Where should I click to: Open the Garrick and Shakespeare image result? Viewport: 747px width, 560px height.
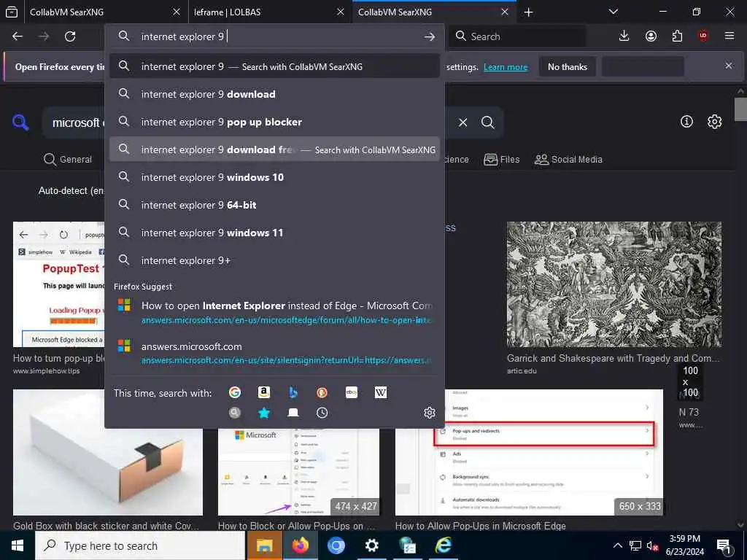[x=614, y=284]
